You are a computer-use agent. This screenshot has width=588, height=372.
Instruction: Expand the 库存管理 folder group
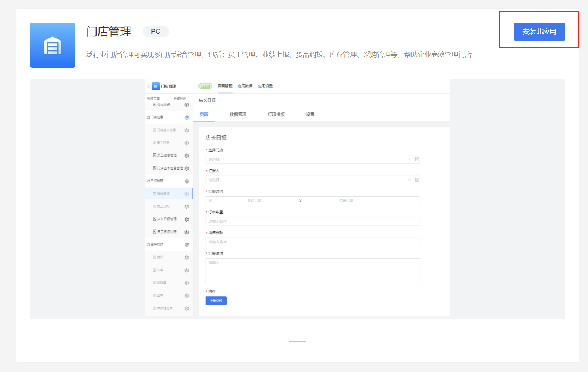[155, 244]
